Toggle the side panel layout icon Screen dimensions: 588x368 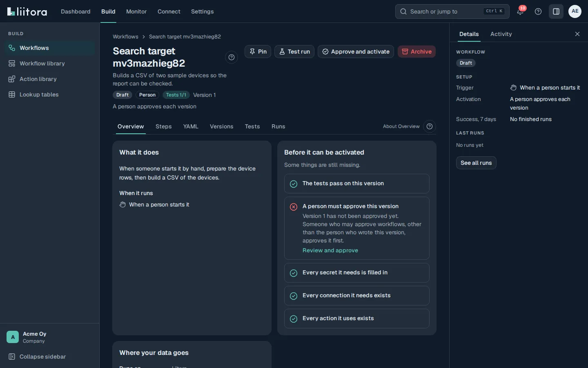[x=556, y=11]
